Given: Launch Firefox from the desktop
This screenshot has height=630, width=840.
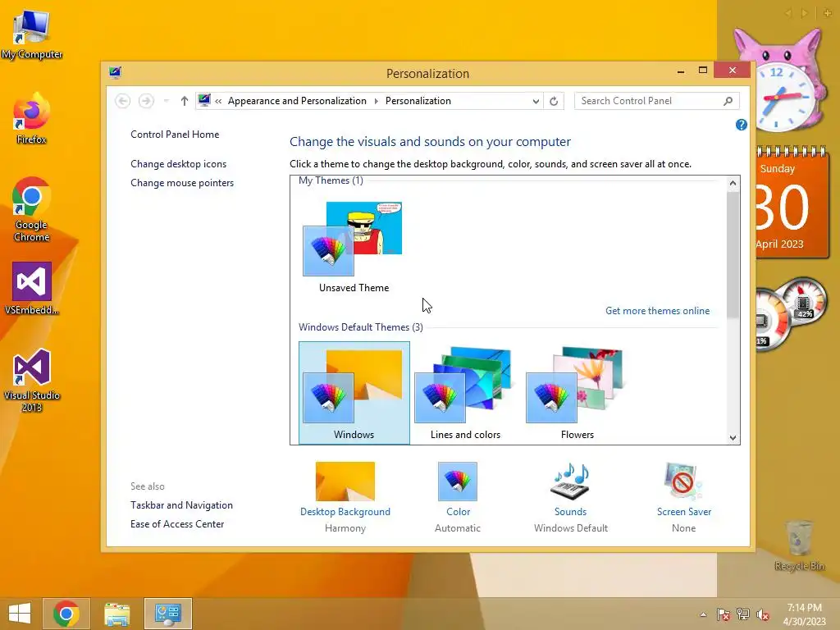Looking at the screenshot, I should tap(32, 119).
